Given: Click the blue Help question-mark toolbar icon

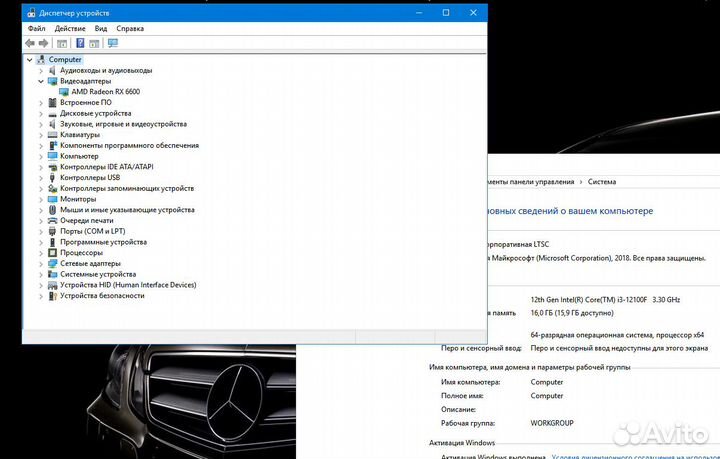Looking at the screenshot, I should pos(80,43).
